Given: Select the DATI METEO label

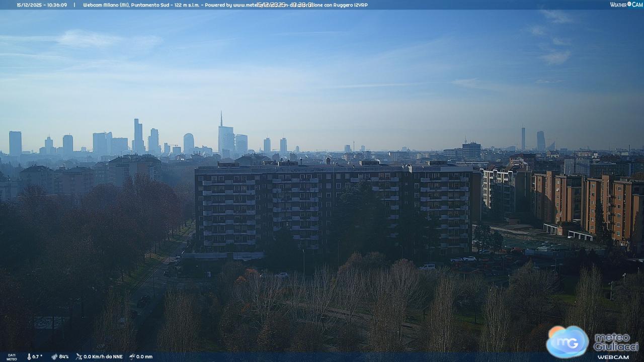Looking at the screenshot, I should (x=12, y=356).
